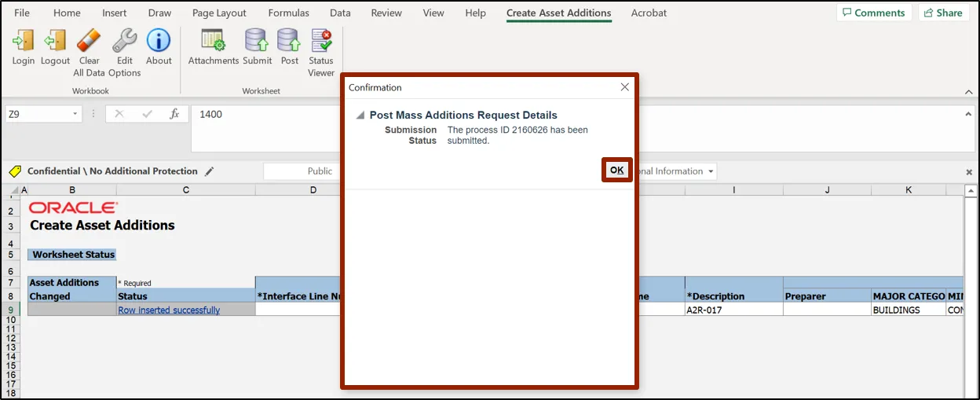Switch to the Data tab

pyautogui.click(x=340, y=13)
